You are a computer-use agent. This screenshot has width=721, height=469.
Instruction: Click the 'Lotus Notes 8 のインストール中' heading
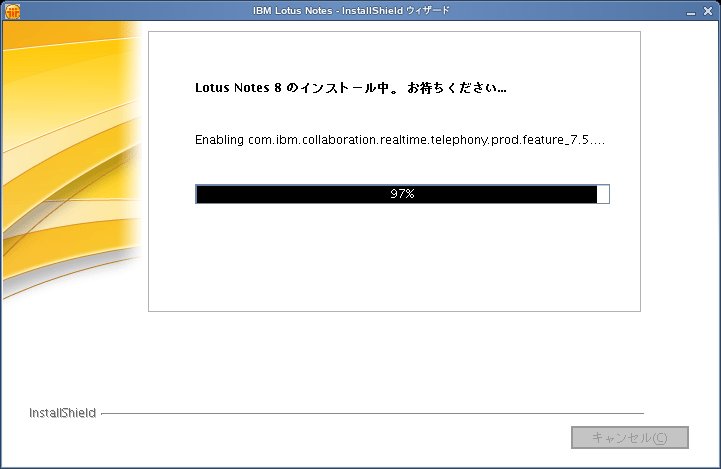pos(351,87)
